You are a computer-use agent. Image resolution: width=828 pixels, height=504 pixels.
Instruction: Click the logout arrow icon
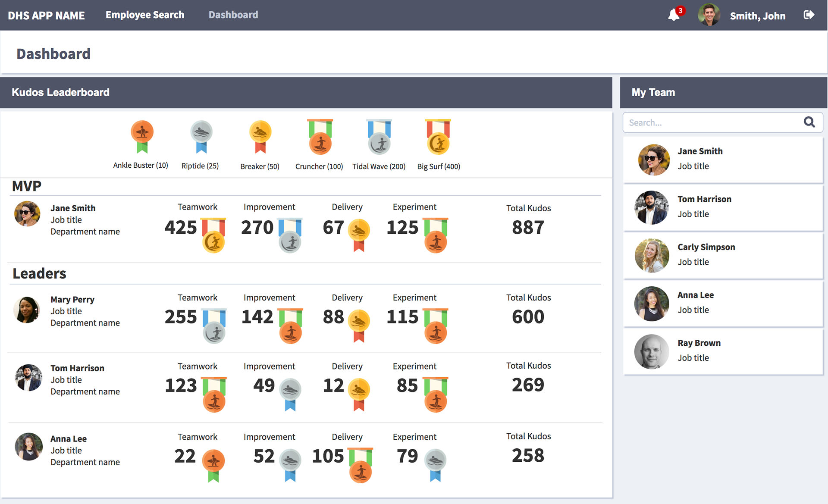[809, 15]
